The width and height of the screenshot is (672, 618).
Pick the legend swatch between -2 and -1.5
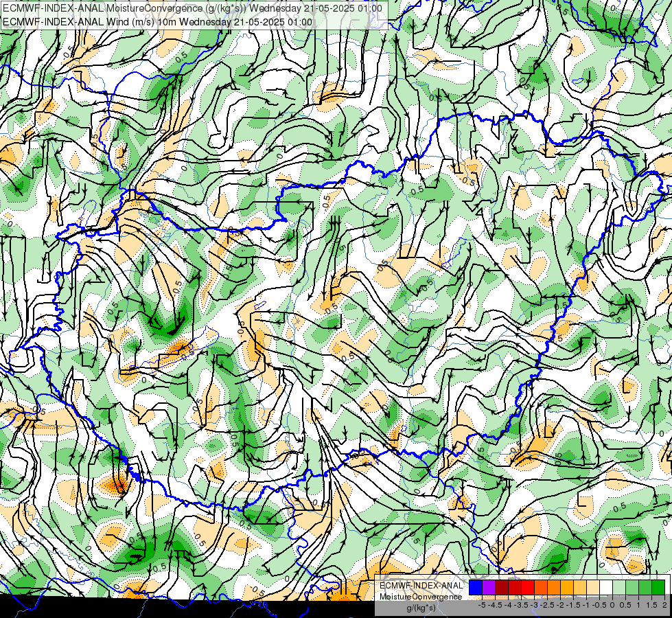pyautogui.click(x=567, y=588)
